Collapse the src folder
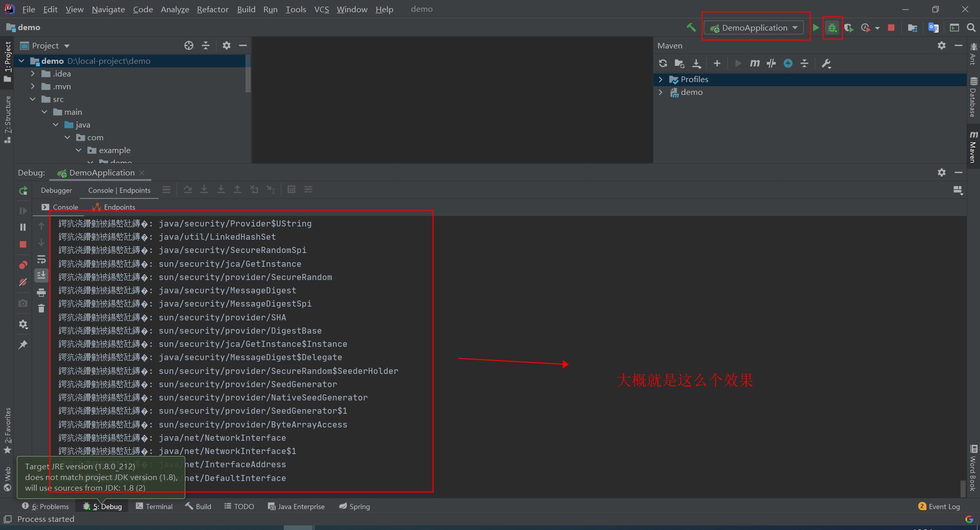 coord(33,99)
